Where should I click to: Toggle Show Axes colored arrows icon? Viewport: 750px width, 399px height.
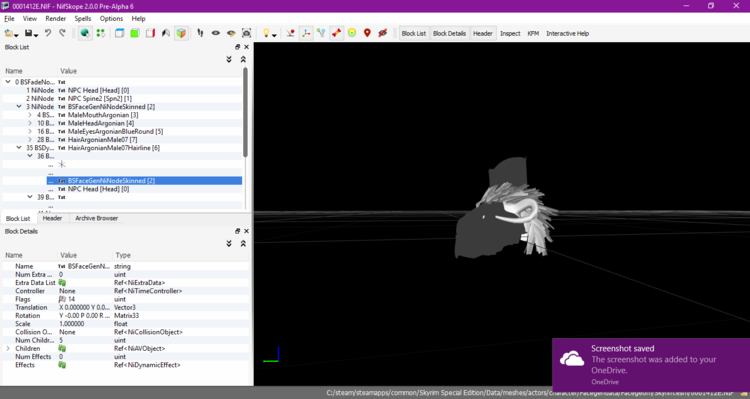pyautogui.click(x=306, y=33)
